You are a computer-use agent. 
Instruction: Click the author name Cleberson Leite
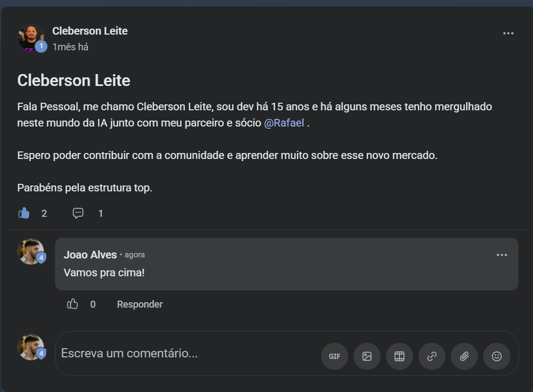(90, 31)
